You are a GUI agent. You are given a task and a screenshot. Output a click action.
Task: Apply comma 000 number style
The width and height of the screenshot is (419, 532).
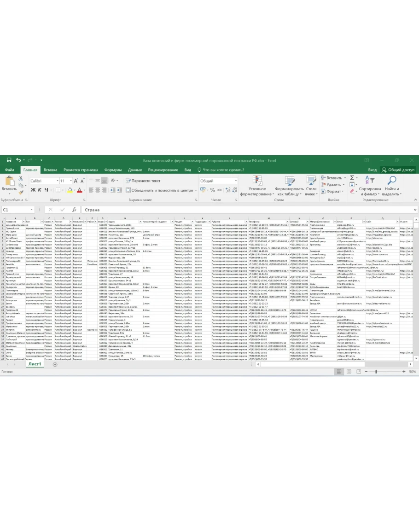(x=219, y=190)
